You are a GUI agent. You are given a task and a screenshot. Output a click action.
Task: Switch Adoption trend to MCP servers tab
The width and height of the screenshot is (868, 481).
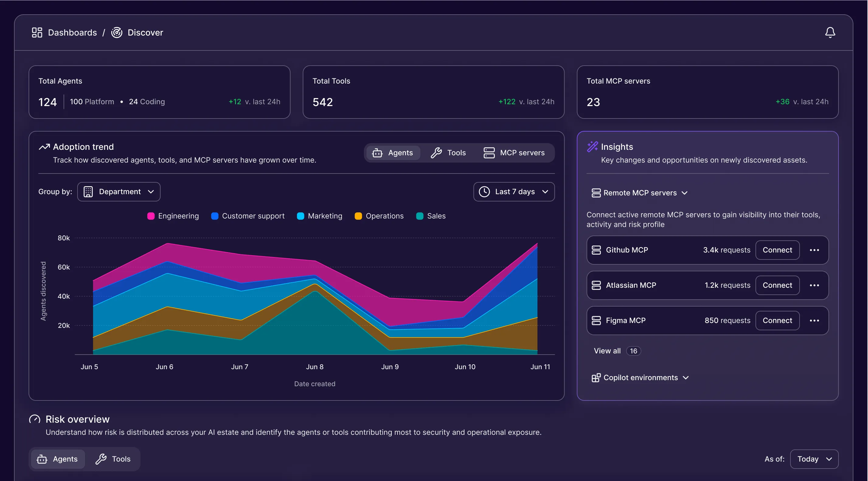tap(514, 153)
